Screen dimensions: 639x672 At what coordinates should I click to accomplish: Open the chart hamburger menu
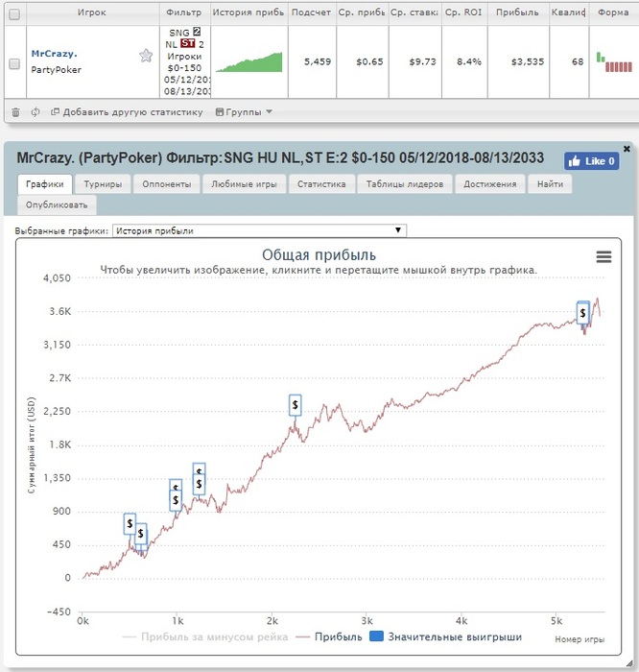click(x=603, y=256)
